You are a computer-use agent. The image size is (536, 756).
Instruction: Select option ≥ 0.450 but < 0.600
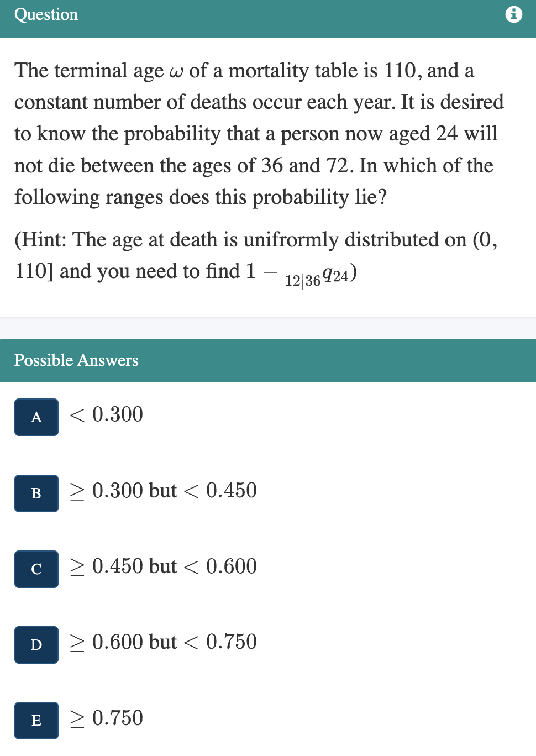click(x=162, y=567)
